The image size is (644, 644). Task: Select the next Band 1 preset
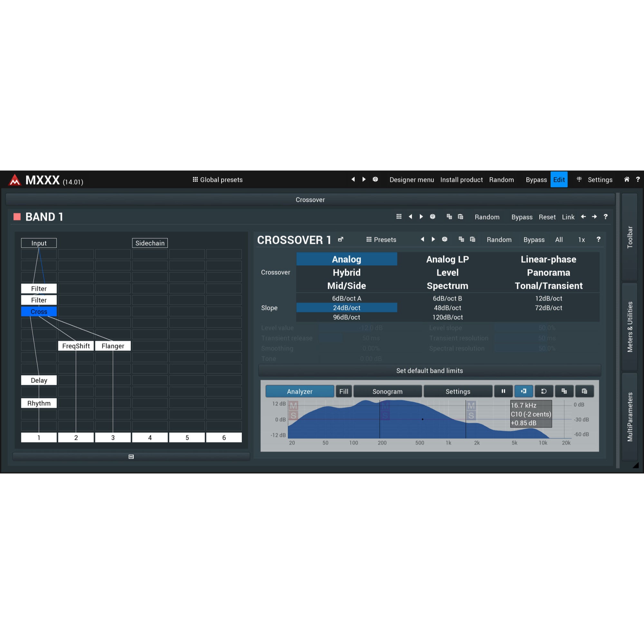[421, 217]
